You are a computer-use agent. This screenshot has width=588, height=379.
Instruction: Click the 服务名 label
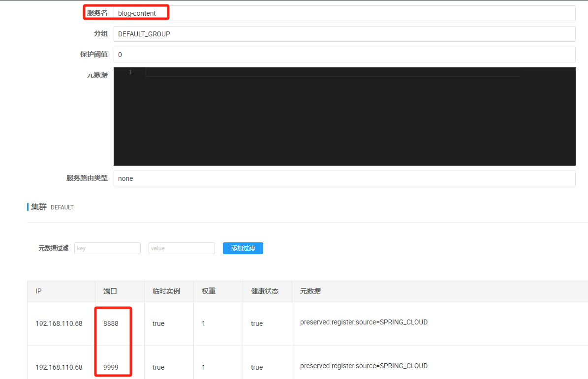click(97, 13)
